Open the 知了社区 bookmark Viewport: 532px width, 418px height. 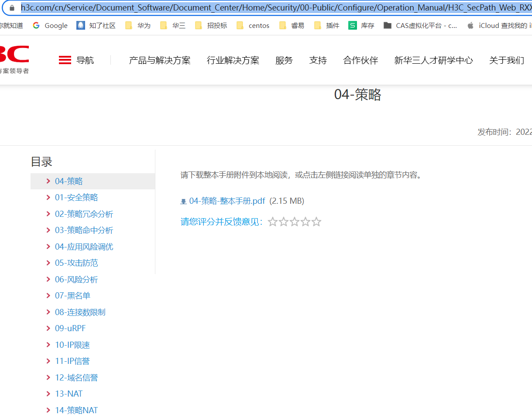pos(96,25)
